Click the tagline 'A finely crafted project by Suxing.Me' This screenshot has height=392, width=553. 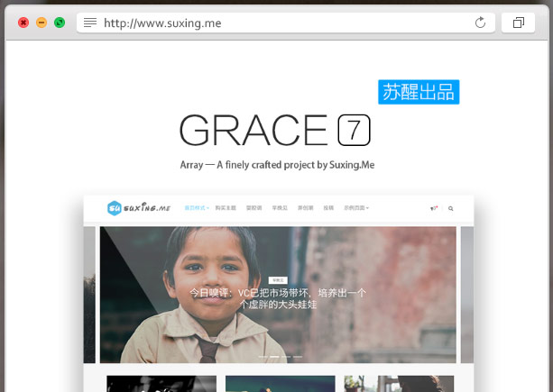(296, 165)
